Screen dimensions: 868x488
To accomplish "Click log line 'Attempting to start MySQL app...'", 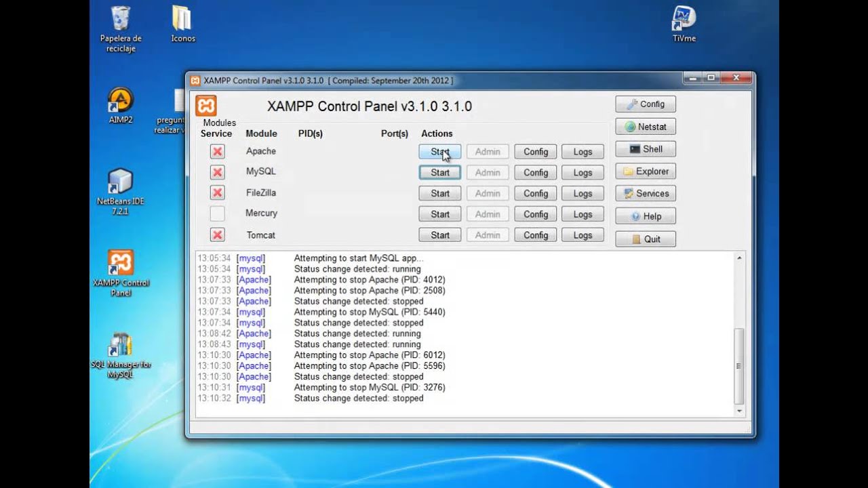I will pyautogui.click(x=359, y=258).
